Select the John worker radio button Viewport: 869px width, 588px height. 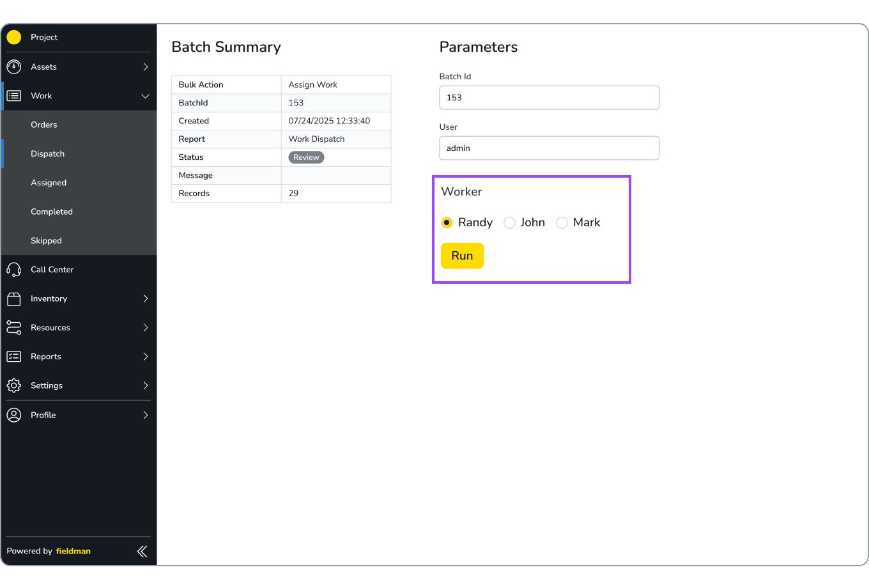(x=509, y=222)
